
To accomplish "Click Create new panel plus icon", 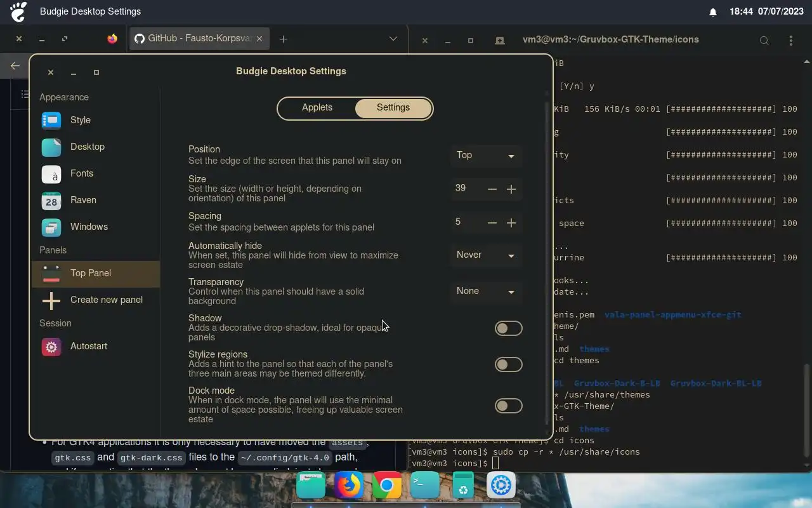I will 51,300.
